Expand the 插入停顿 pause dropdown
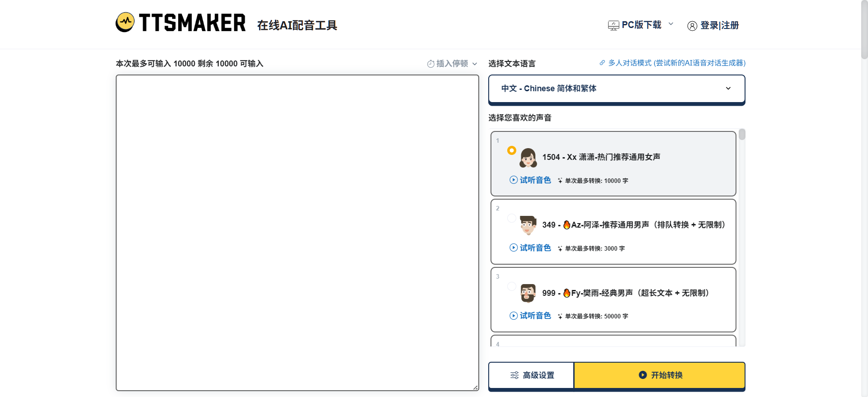Screen dimensions: 868x397 pos(452,64)
